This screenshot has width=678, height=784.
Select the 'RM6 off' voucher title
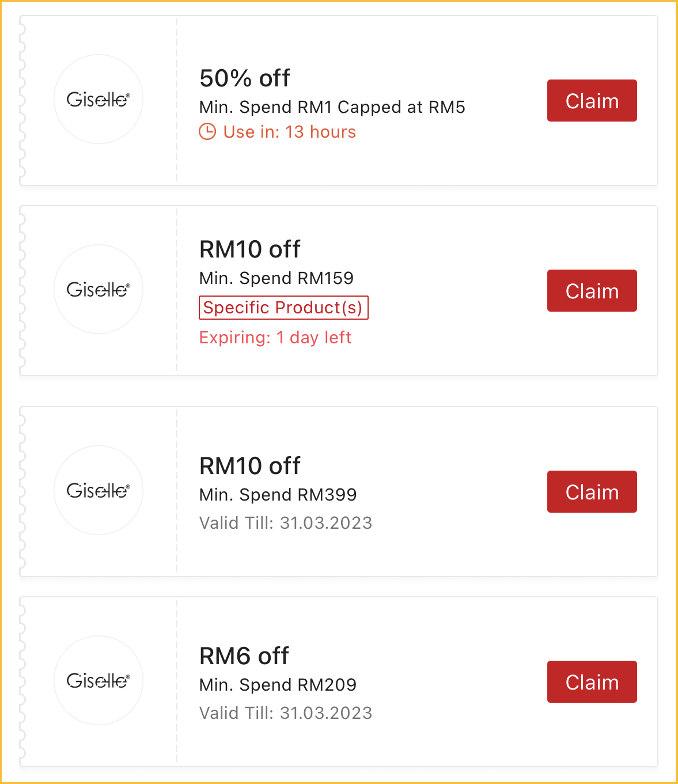[244, 656]
